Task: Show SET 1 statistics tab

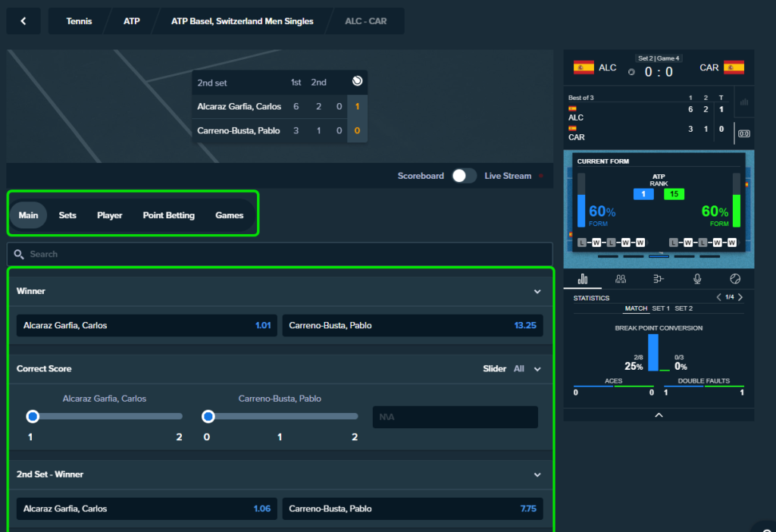Action: [x=661, y=308]
